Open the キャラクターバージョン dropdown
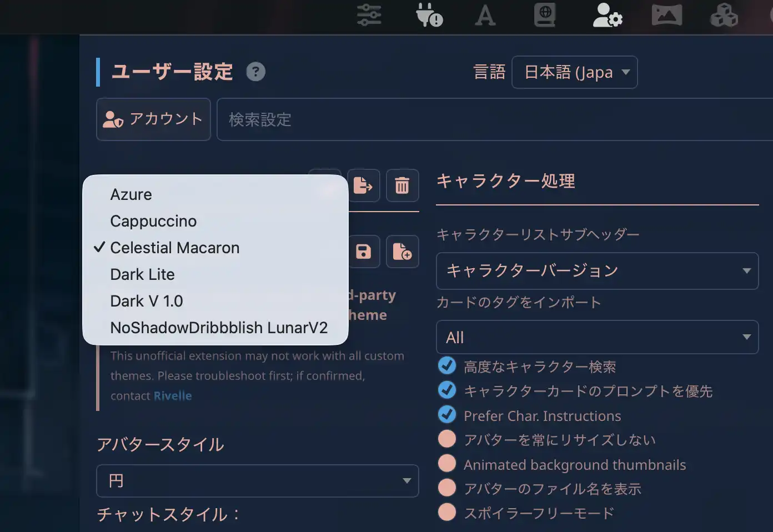Viewport: 773px width, 532px height. pos(597,271)
